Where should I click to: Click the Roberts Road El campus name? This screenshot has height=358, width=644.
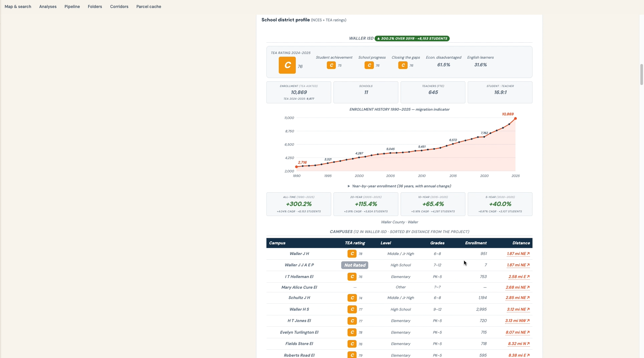[x=299, y=355]
